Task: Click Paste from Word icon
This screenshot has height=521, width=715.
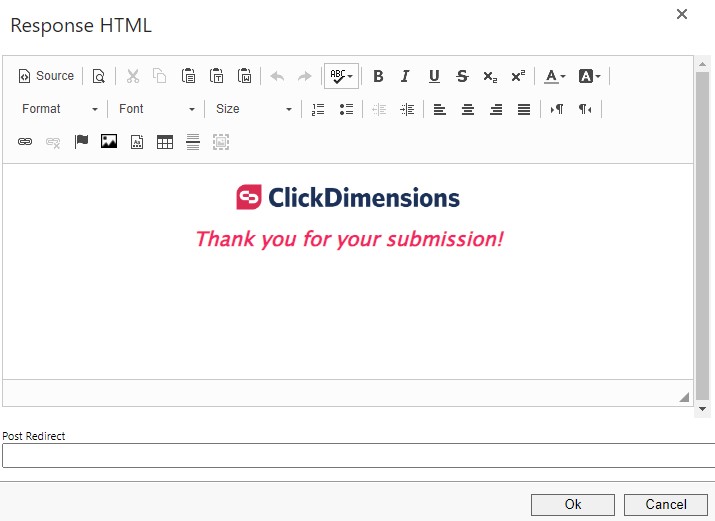Action: click(244, 76)
